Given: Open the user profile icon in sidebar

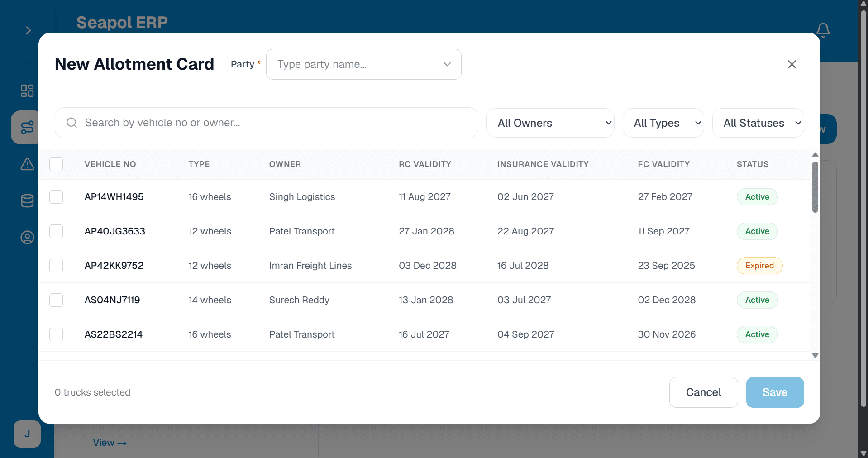Looking at the screenshot, I should [x=27, y=237].
